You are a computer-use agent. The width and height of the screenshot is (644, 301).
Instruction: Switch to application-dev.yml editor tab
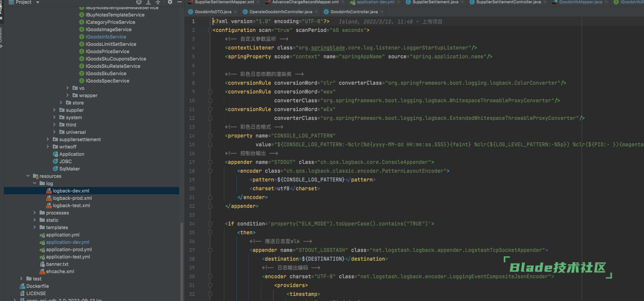point(375,2)
